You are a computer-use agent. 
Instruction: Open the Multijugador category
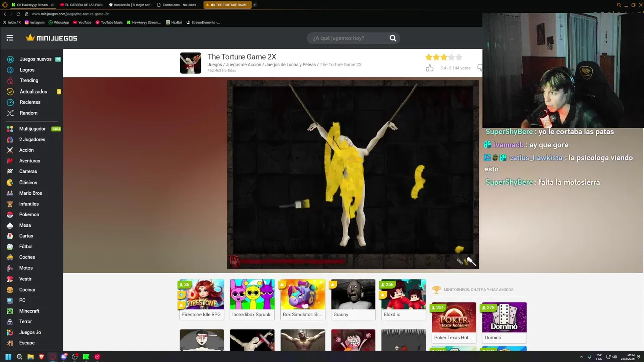[x=32, y=129]
